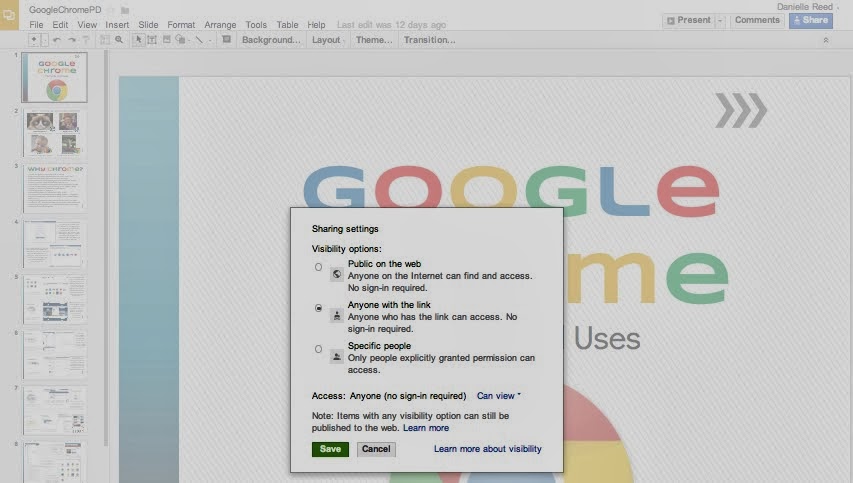
Task: Open the File menu
Action: 36,24
